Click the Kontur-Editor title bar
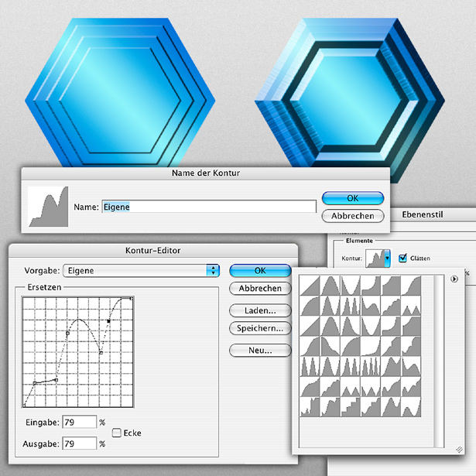The width and height of the screenshot is (476, 476). (x=153, y=251)
